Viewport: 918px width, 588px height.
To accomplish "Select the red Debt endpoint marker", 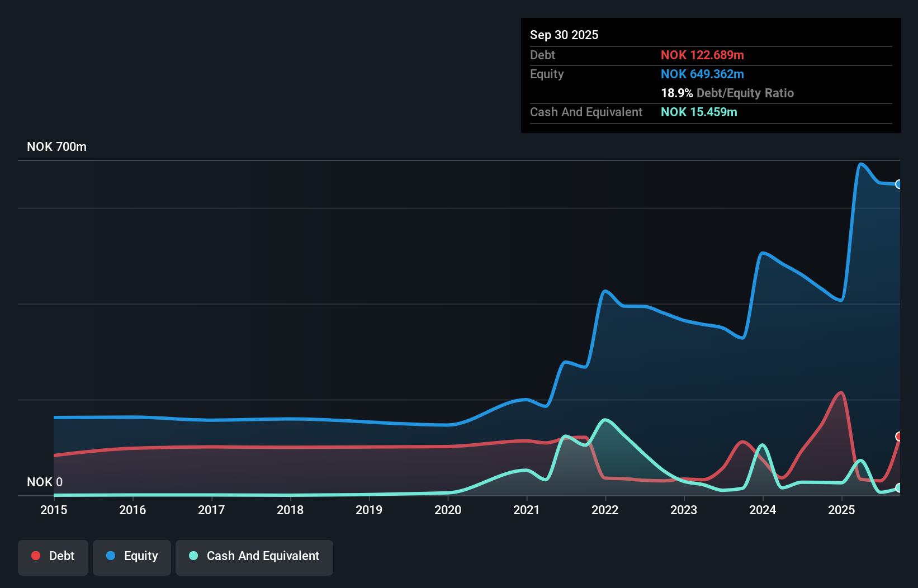I will pos(899,437).
